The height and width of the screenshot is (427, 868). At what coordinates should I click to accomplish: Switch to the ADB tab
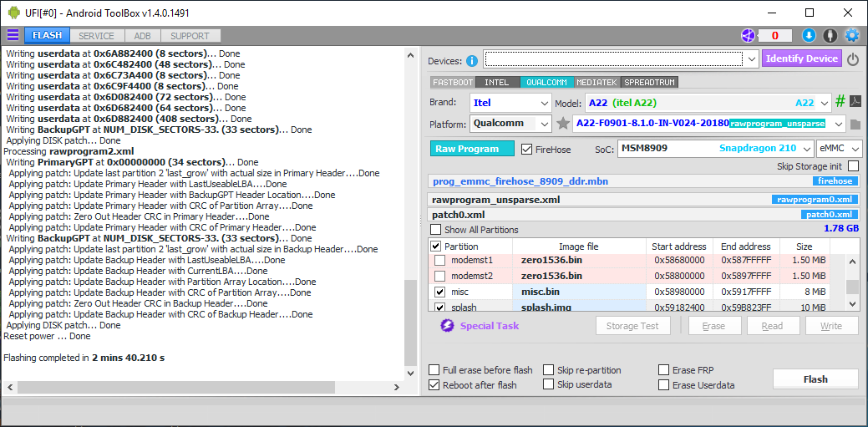(142, 36)
